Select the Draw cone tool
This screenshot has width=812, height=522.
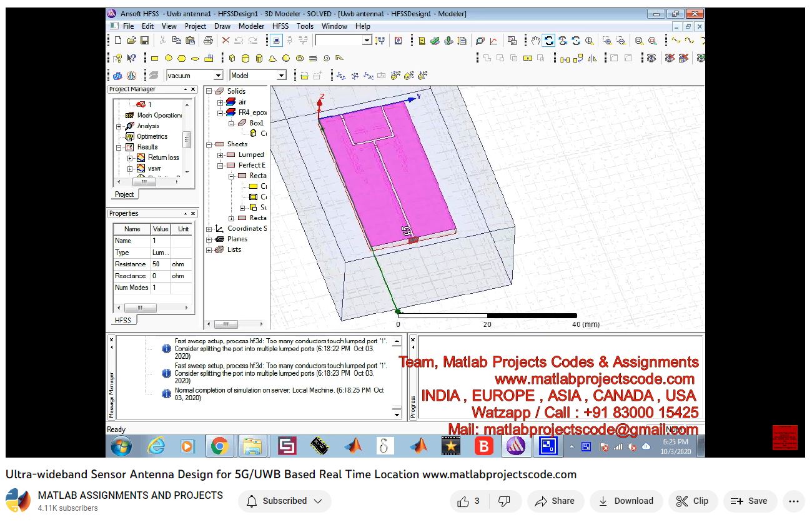[x=272, y=58]
